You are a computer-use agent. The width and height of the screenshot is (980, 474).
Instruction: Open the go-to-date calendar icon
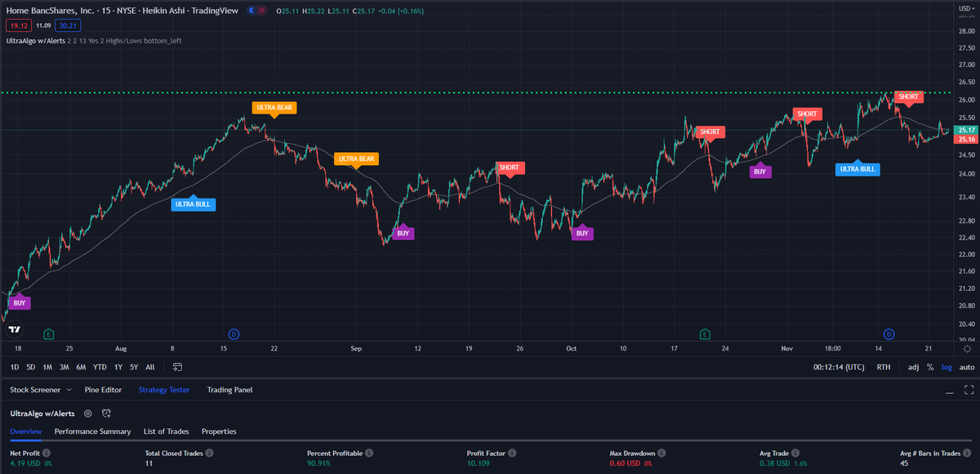coord(177,367)
